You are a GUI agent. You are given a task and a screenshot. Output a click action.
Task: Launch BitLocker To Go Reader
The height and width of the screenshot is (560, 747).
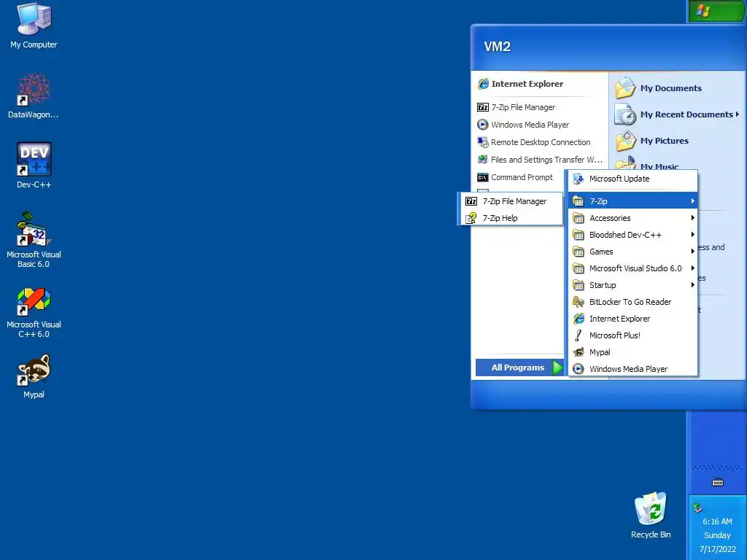[x=632, y=302]
